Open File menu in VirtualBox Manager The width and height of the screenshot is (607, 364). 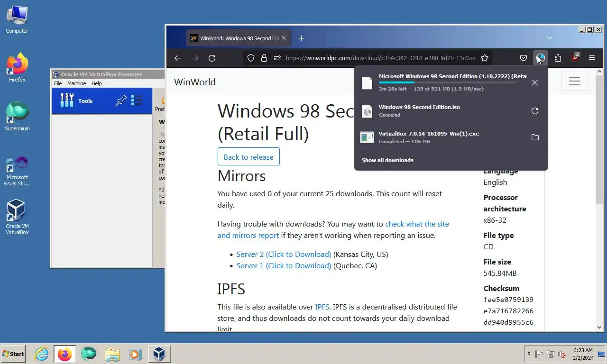pos(58,83)
